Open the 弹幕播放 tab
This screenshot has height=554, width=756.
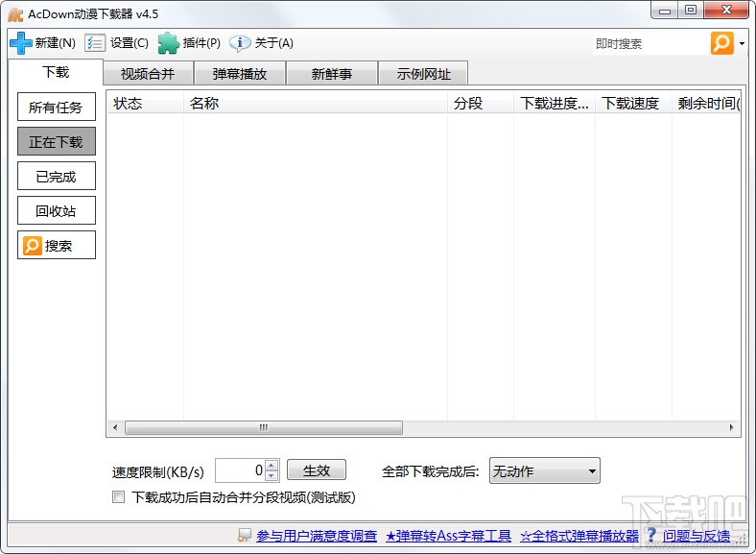[240, 74]
